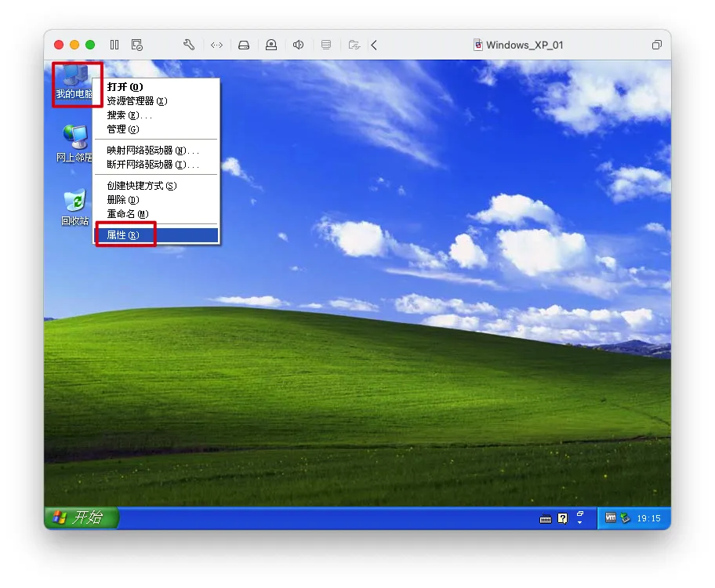Screen dimensions: 715x588
Task: Open VM settings wrench icon
Action: 189,45
